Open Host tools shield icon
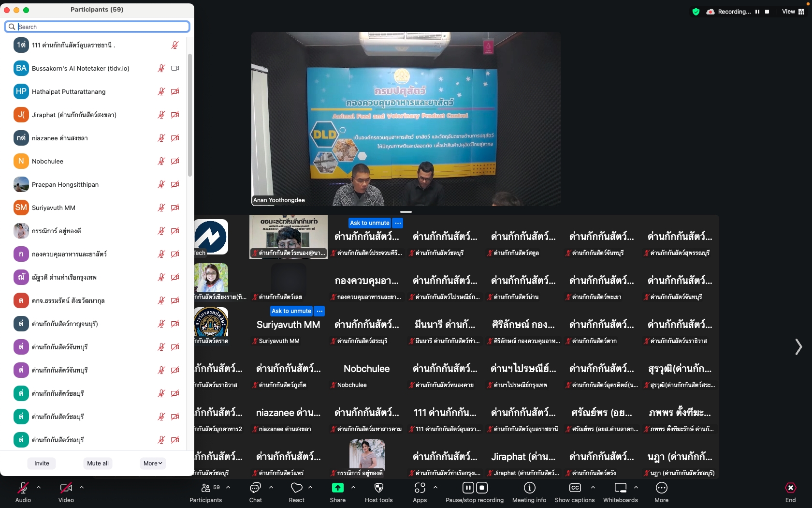Screen dimensions: 812x508 coord(379,488)
